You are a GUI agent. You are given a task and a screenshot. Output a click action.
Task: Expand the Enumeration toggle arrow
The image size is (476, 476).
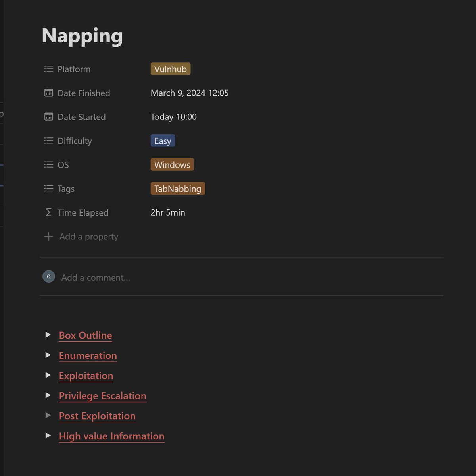tap(48, 355)
